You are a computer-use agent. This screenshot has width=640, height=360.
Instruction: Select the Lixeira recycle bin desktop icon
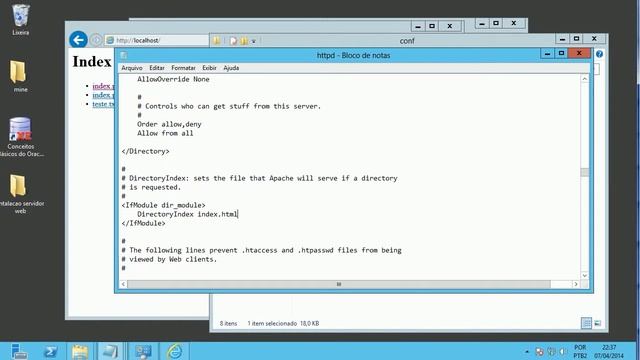tap(20, 20)
